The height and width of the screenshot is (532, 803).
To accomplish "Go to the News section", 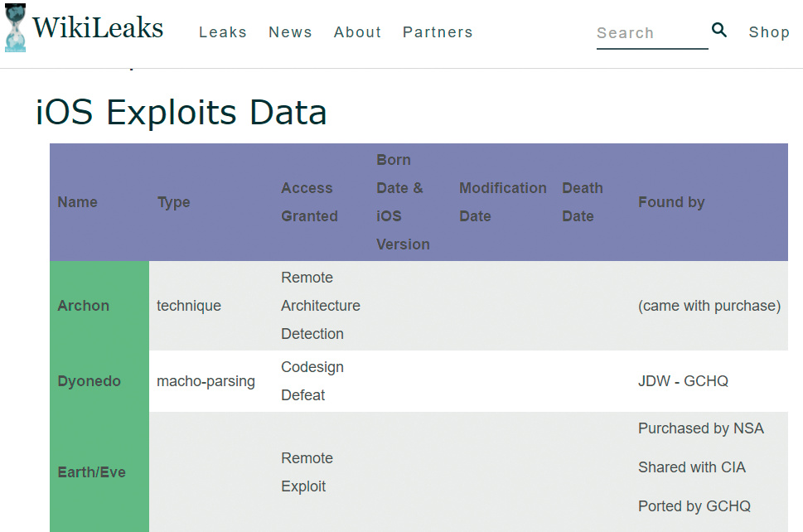I will pyautogui.click(x=290, y=32).
